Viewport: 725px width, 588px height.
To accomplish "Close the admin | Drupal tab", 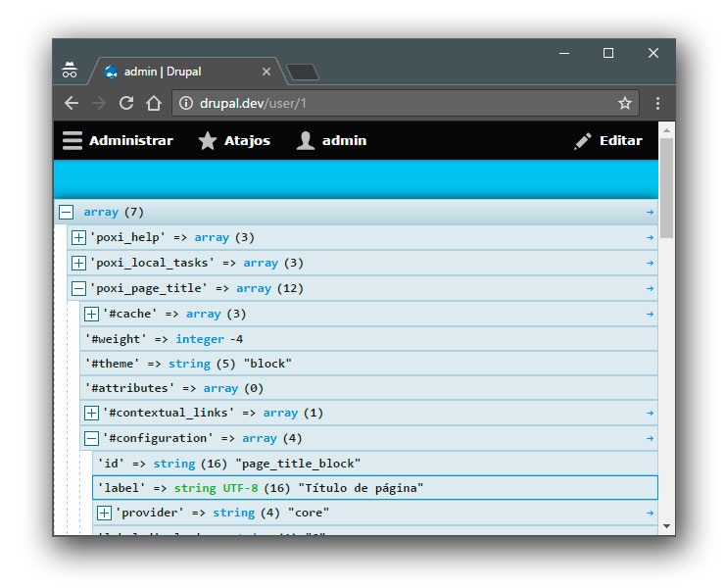I will (x=266, y=72).
